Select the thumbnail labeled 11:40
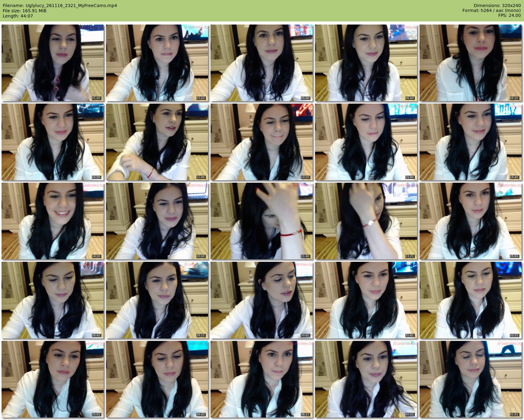Screen dimensions: 524x420 click(157, 142)
